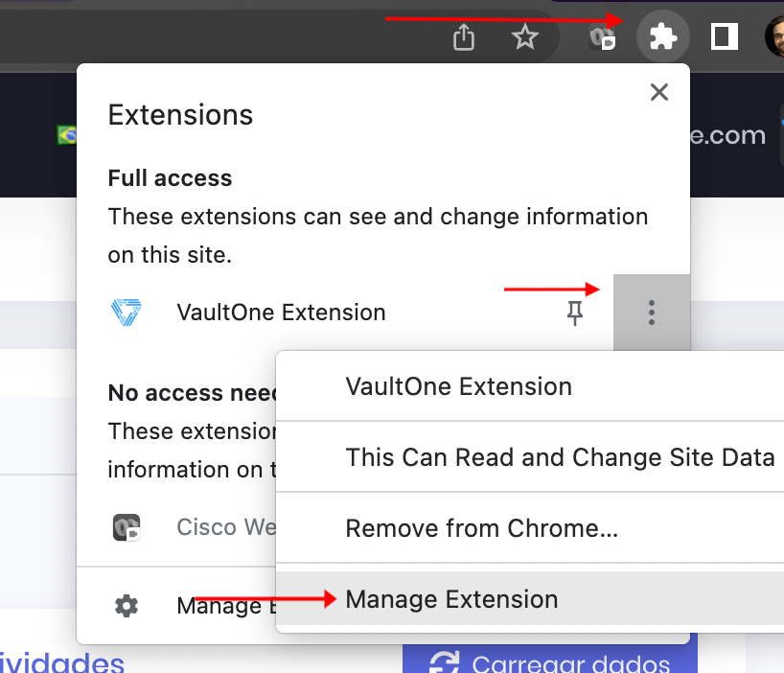The width and height of the screenshot is (784, 673).
Task: Open VaultOne Extension three-dot more options
Action: click(652, 313)
